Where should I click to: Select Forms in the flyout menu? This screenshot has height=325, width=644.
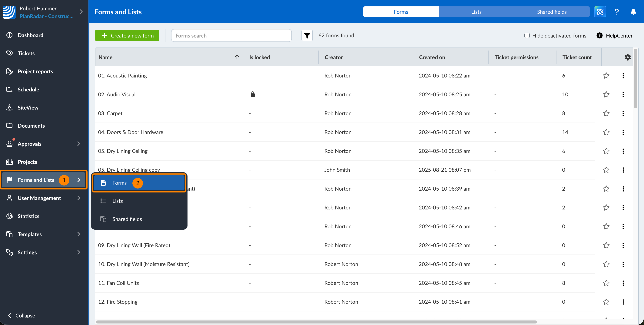pos(139,183)
